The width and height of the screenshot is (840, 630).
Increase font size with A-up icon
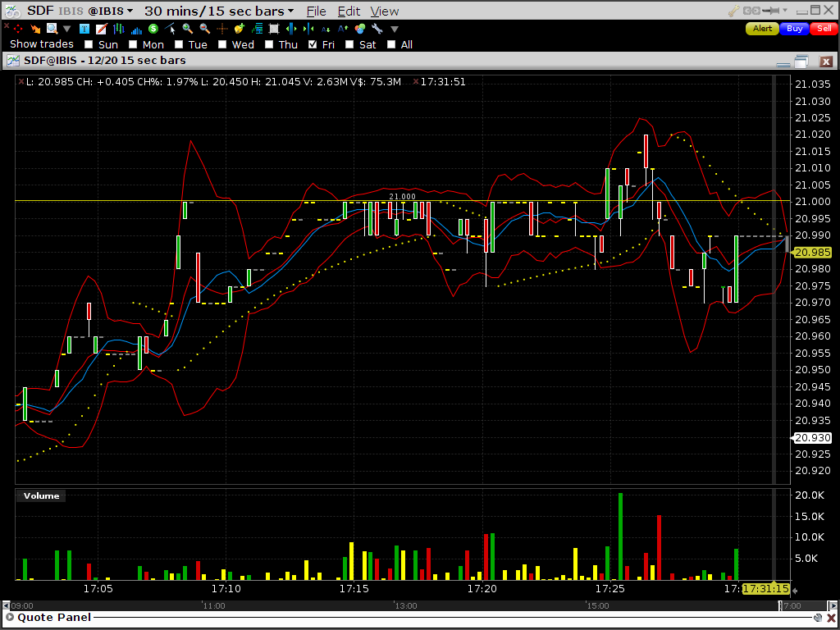(x=343, y=29)
